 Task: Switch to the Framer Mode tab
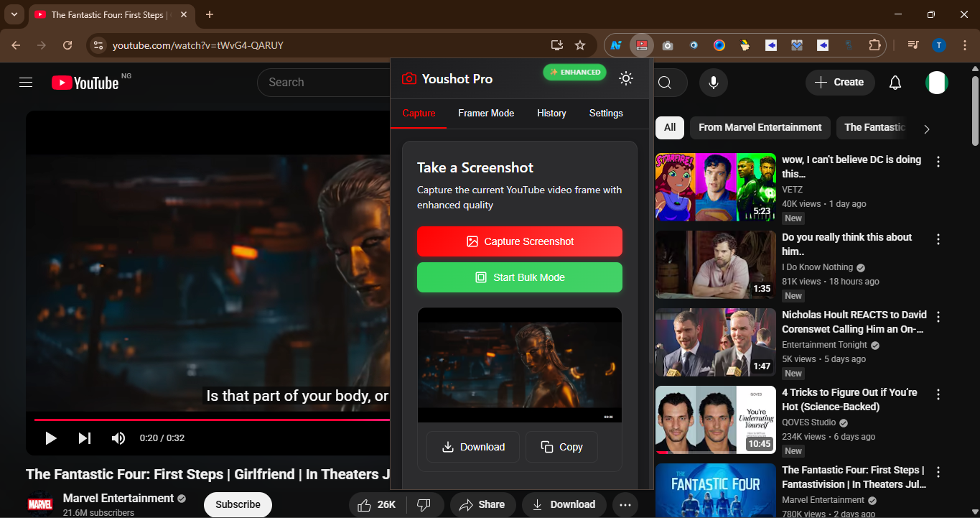coord(486,113)
